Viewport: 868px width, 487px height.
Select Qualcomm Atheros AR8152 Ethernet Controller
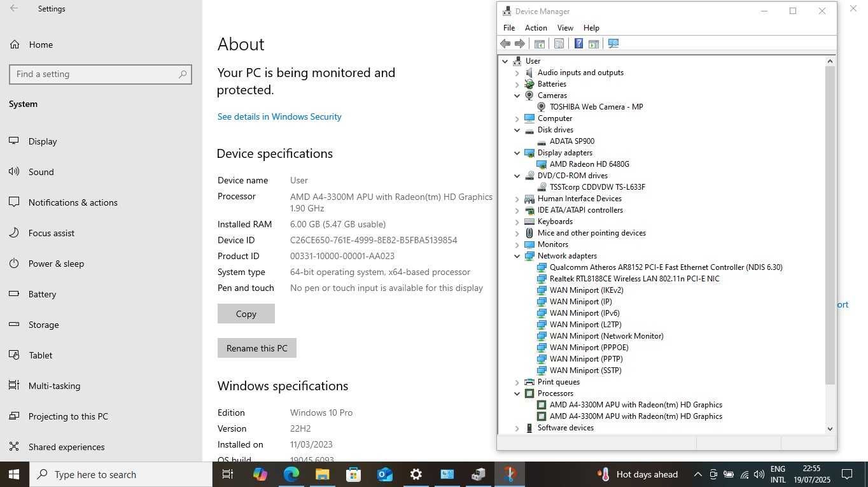[x=666, y=267]
